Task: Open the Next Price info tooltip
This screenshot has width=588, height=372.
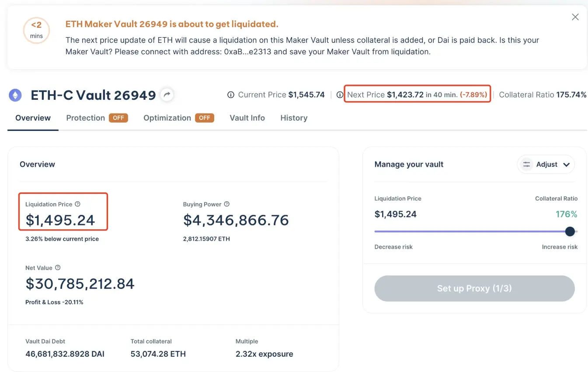Action: pos(340,95)
